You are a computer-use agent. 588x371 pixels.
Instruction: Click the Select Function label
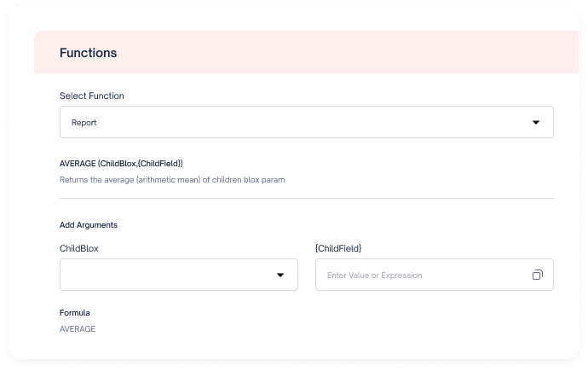(92, 96)
